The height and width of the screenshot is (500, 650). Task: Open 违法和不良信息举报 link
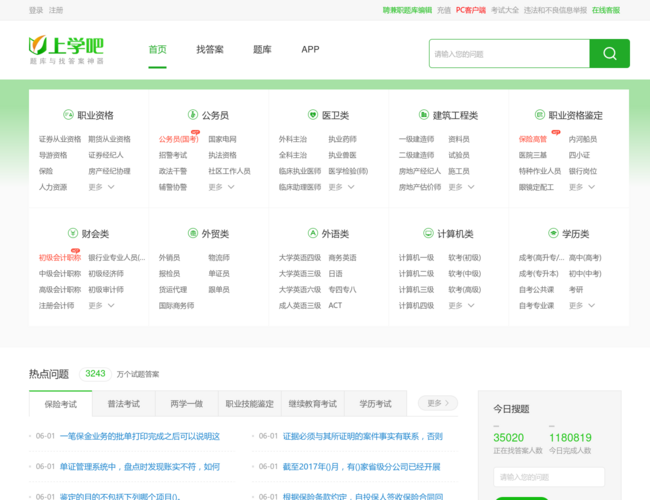tap(555, 10)
